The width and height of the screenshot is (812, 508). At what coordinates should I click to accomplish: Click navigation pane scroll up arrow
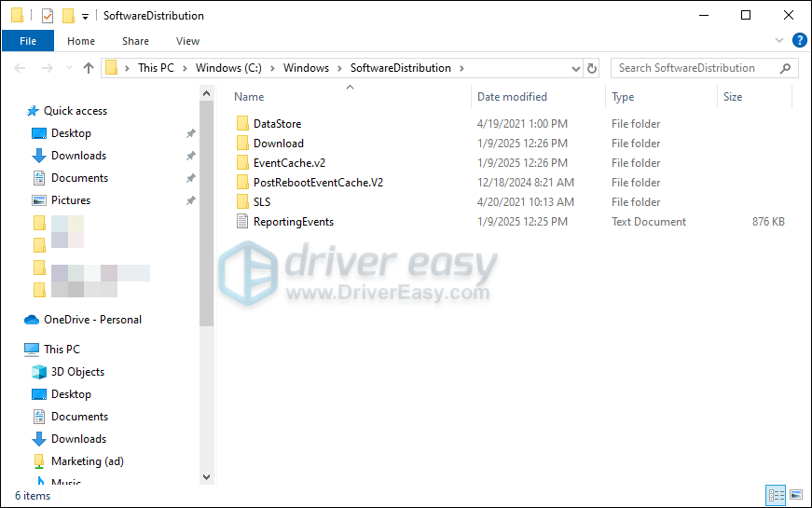pyautogui.click(x=206, y=94)
